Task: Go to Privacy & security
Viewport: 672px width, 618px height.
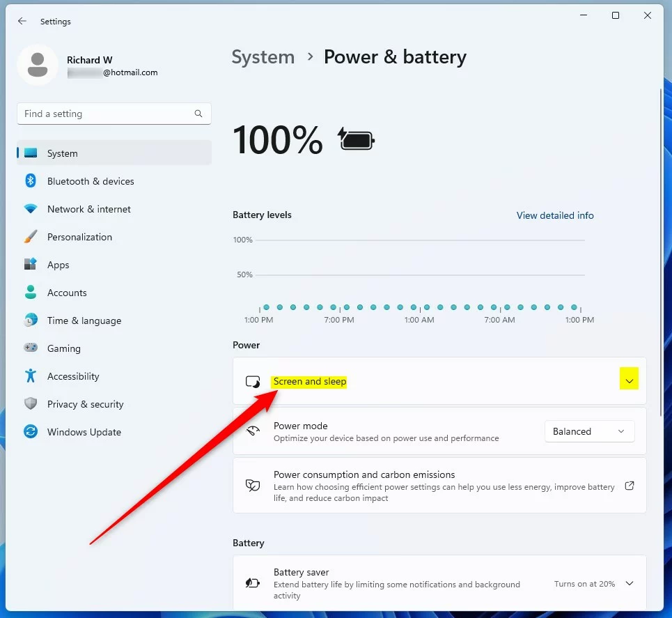Action: (x=114, y=404)
